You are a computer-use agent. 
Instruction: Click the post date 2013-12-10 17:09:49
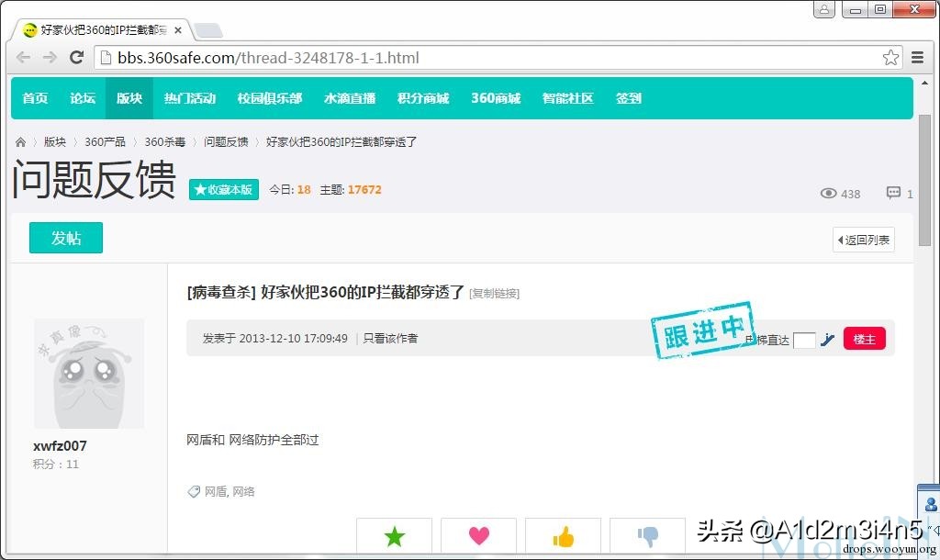click(x=293, y=338)
